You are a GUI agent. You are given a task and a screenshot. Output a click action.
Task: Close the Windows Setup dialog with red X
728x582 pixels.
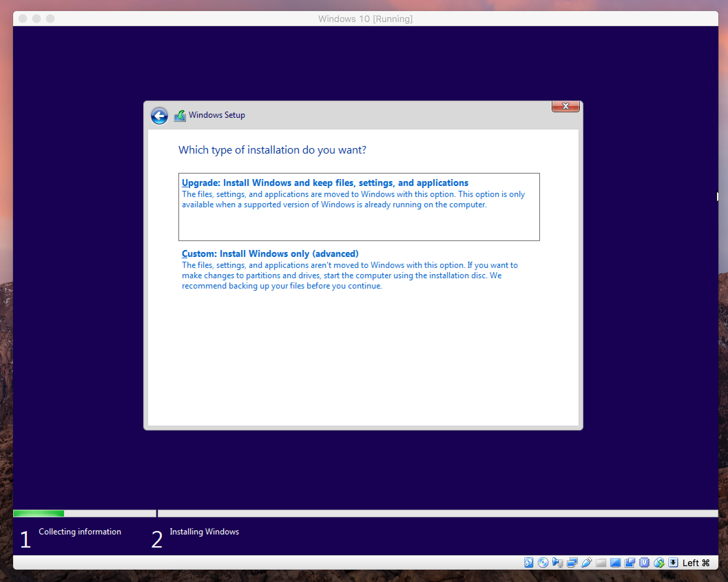pos(565,106)
